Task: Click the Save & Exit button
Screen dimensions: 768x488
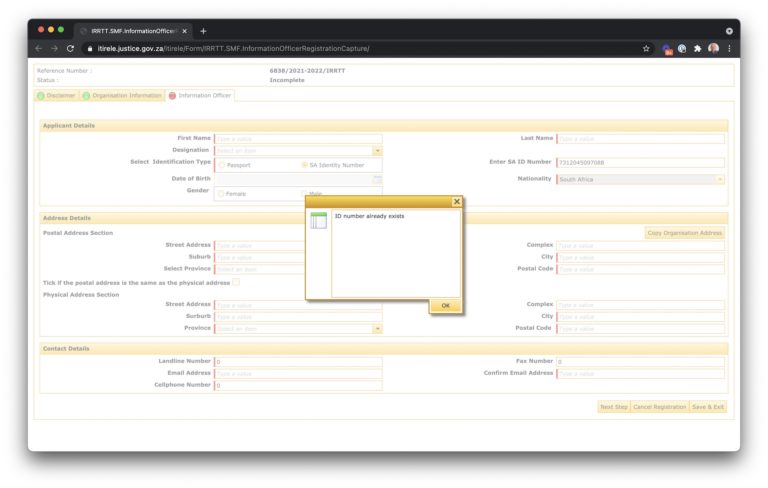Action: (708, 407)
